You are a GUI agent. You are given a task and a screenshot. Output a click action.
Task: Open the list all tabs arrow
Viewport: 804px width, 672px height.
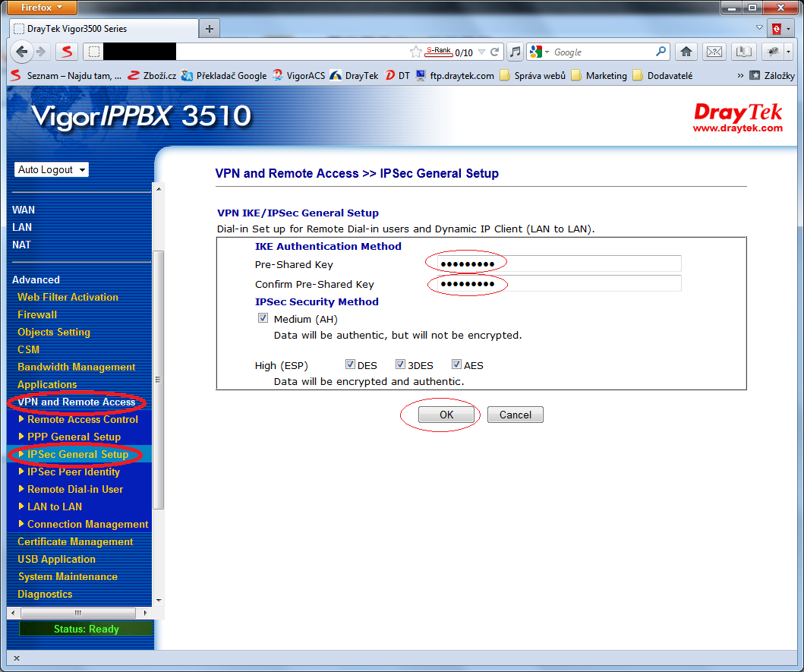pyautogui.click(x=759, y=27)
